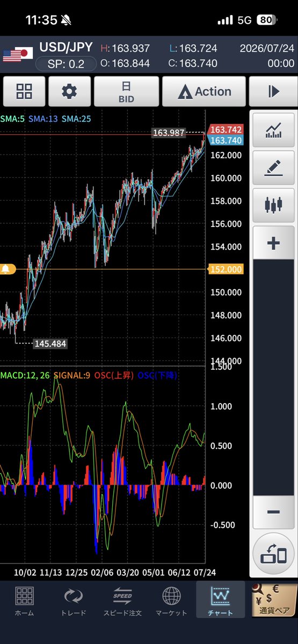Tap the 163.742 red price tag
Viewport: 298px width, 644px height.
point(226,130)
